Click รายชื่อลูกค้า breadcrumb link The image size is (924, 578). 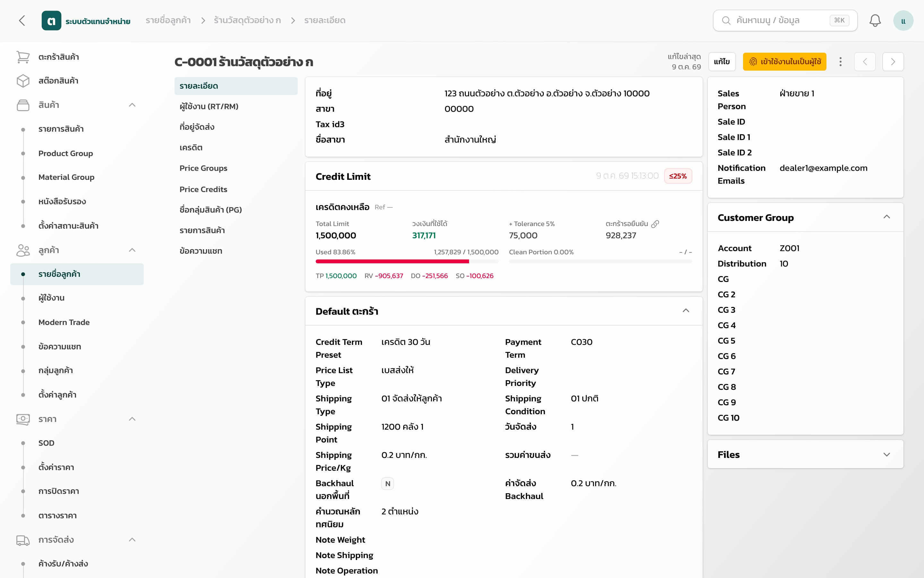pos(168,21)
